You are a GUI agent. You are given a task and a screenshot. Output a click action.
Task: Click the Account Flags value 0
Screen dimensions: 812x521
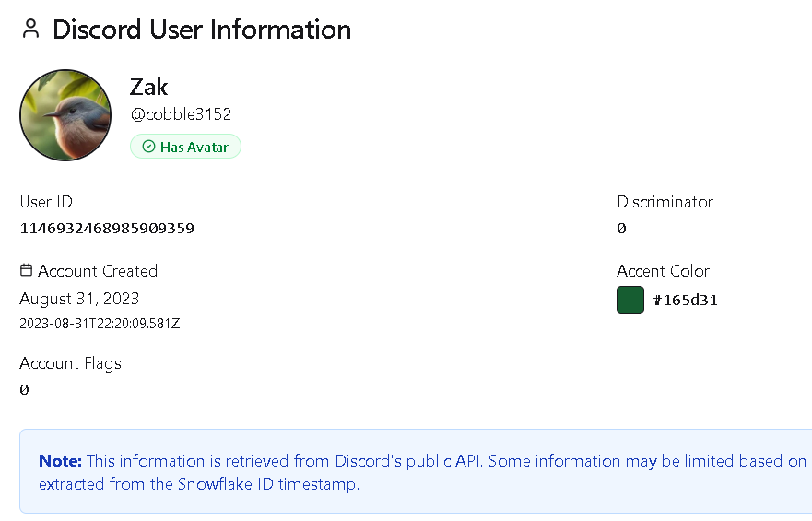25,389
